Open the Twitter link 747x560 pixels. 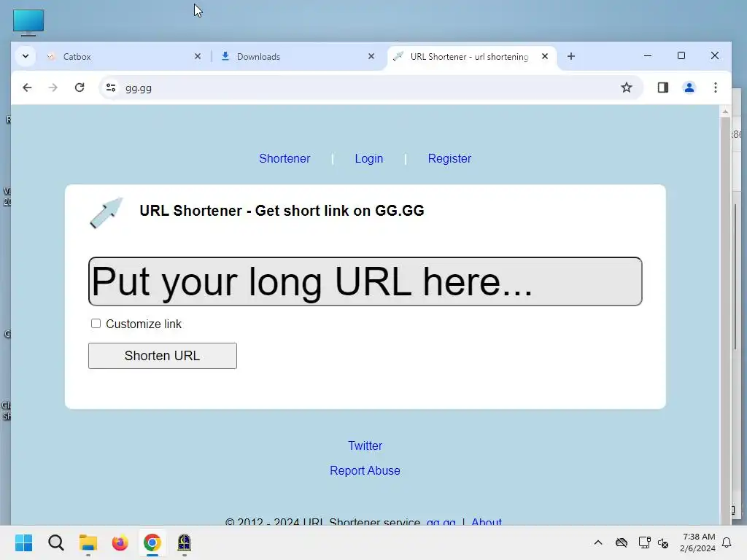[365, 446]
